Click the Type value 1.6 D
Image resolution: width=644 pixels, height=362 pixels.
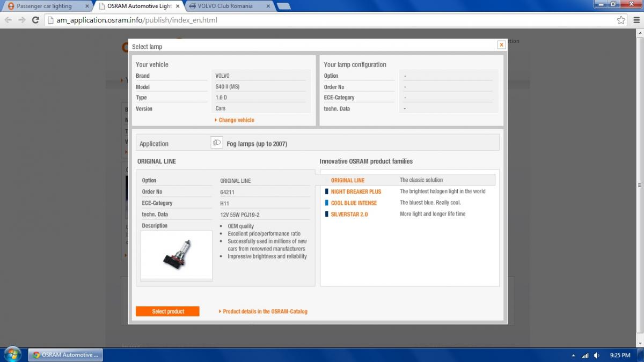pyautogui.click(x=221, y=98)
